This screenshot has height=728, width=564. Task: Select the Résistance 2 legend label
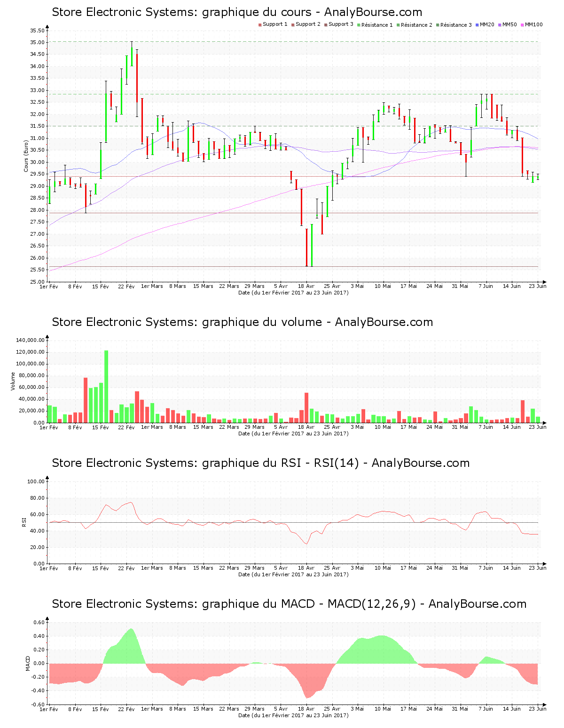click(x=416, y=25)
